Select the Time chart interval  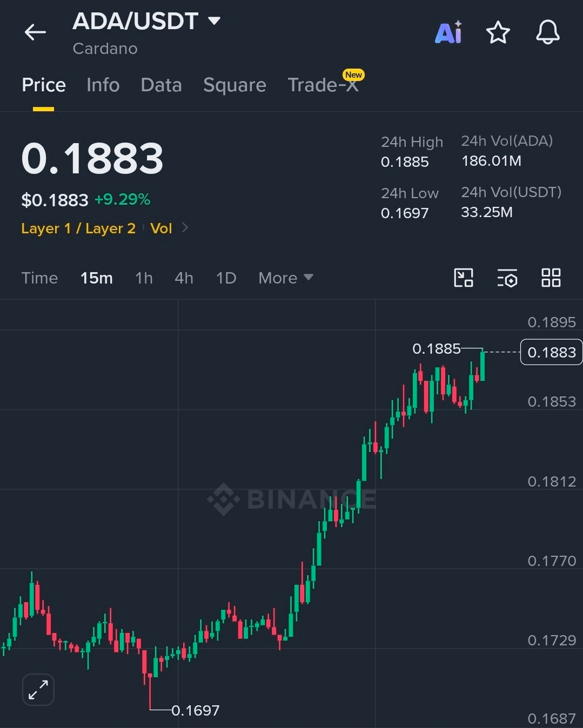point(39,278)
